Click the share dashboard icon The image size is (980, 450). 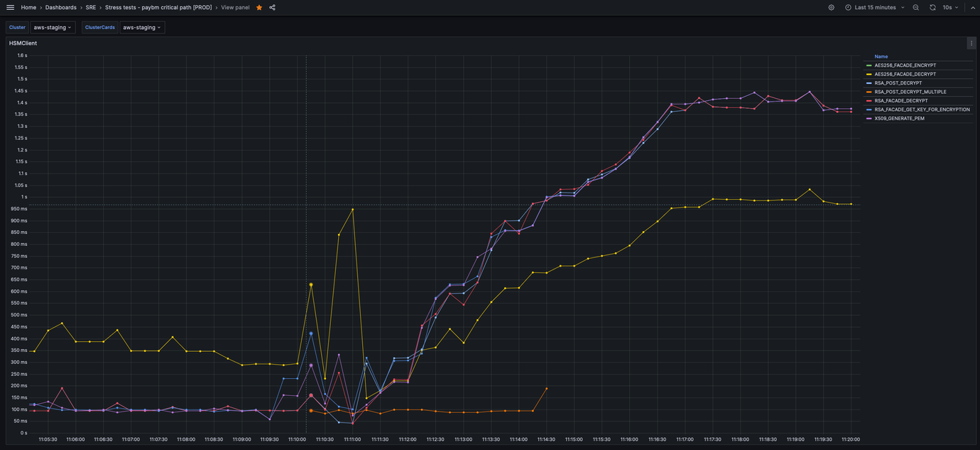click(272, 7)
